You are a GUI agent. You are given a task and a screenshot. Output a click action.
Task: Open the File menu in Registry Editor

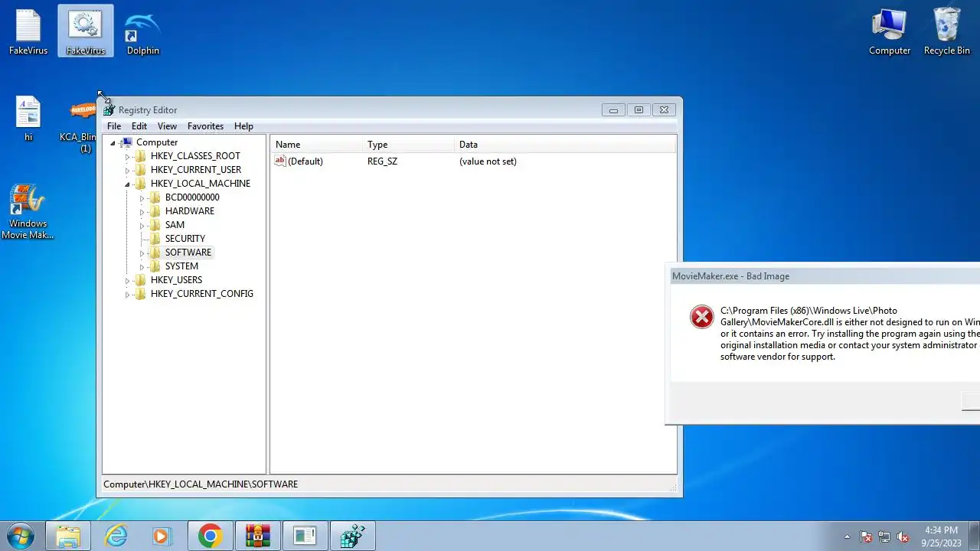coord(114,126)
